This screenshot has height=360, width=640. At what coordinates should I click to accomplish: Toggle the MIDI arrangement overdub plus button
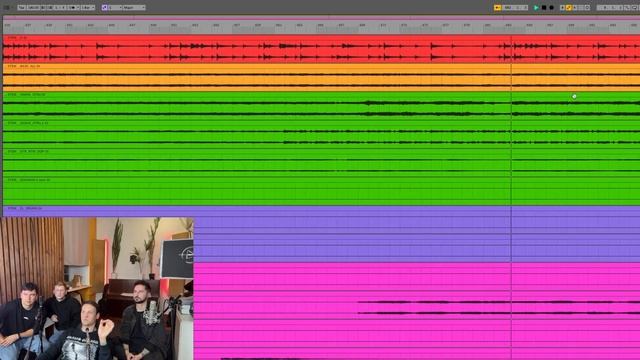(562, 7)
